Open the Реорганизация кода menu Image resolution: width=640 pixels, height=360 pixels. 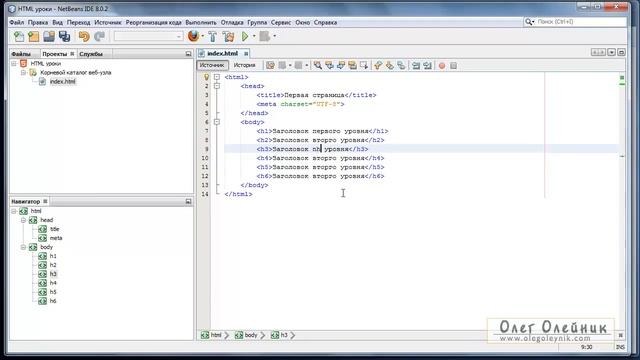click(153, 22)
